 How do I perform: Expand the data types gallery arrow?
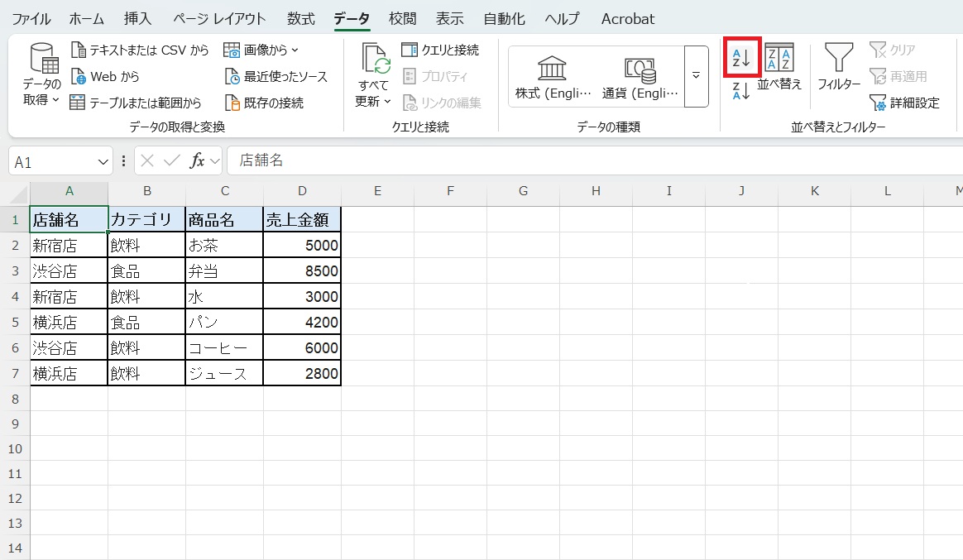(695, 76)
